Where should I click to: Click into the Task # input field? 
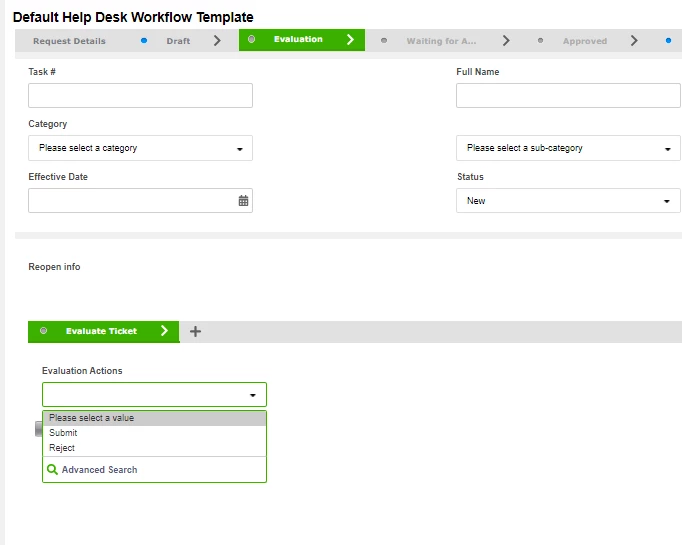[x=140, y=96]
